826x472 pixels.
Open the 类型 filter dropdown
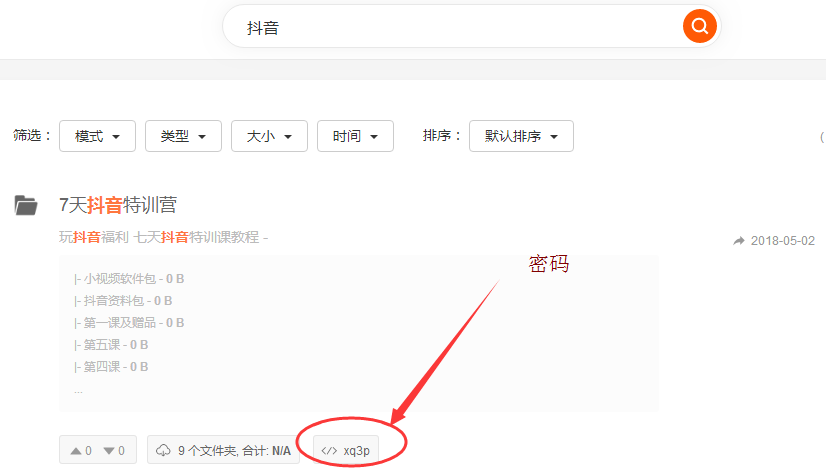pos(183,136)
